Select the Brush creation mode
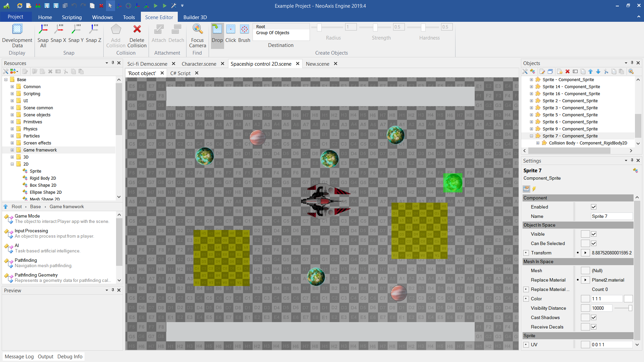 (244, 29)
